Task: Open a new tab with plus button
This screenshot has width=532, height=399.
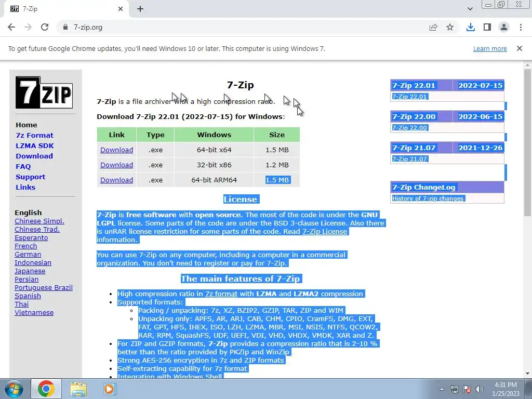Action: click(140, 9)
